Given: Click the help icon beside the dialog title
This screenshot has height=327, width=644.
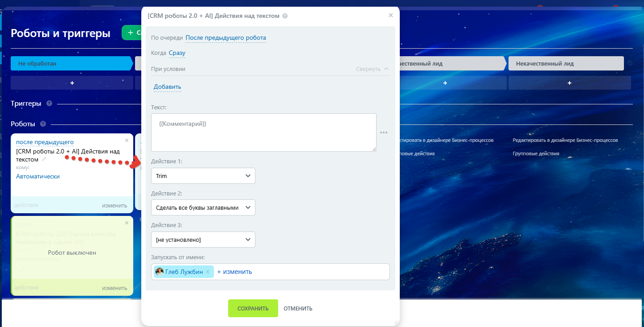Looking at the screenshot, I should (x=285, y=16).
